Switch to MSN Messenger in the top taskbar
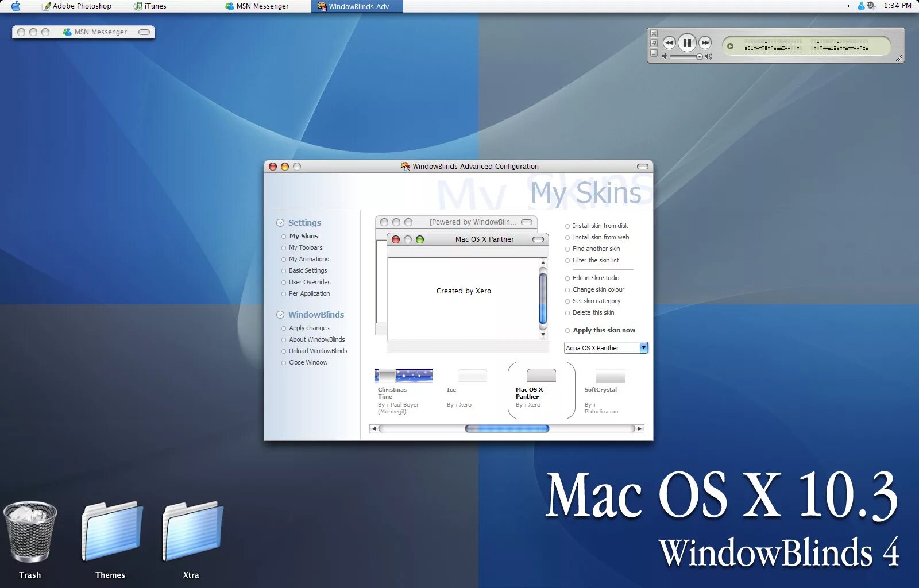 tap(257, 6)
